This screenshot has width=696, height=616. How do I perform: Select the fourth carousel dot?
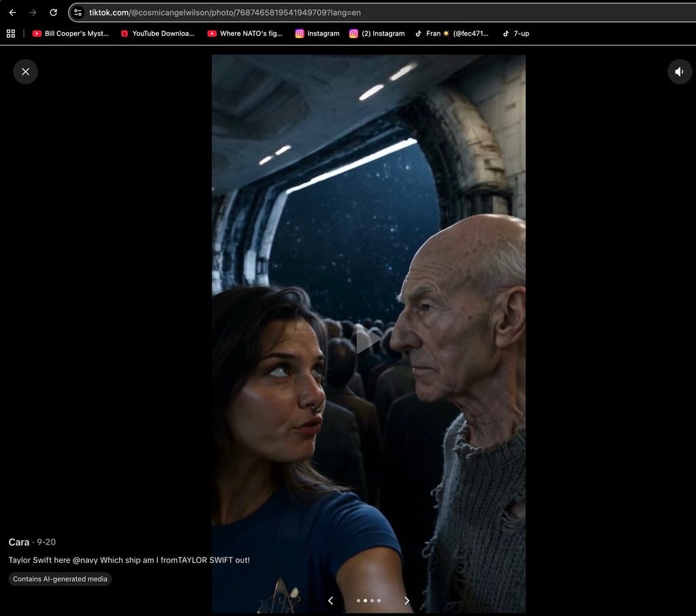click(x=379, y=600)
